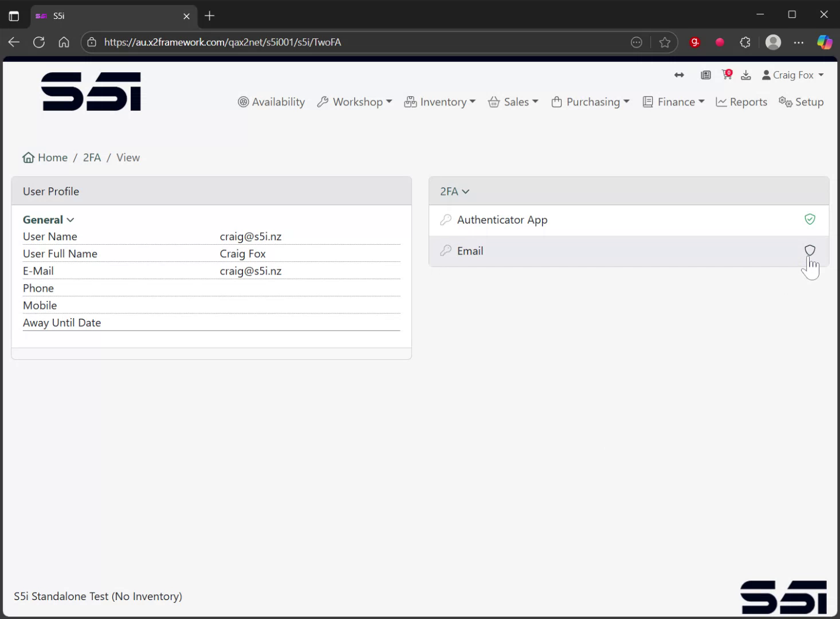Click the address bar smiley icon
840x619 pixels.
637,42
